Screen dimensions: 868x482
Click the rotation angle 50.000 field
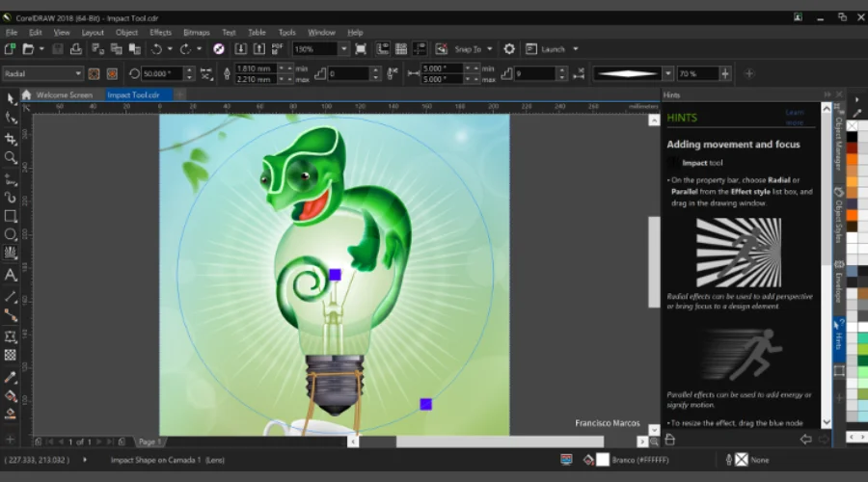coord(162,73)
